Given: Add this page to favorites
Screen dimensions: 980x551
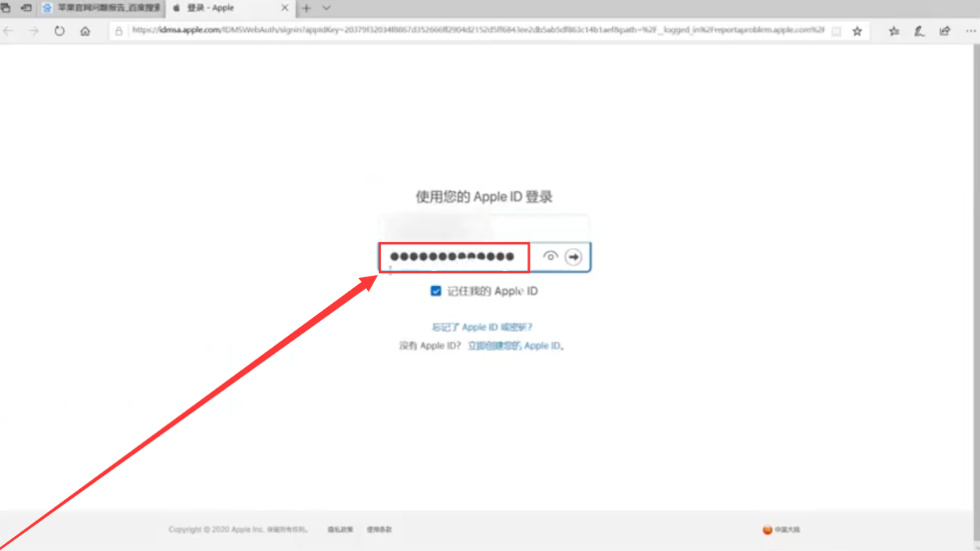Looking at the screenshot, I should coord(857,31).
